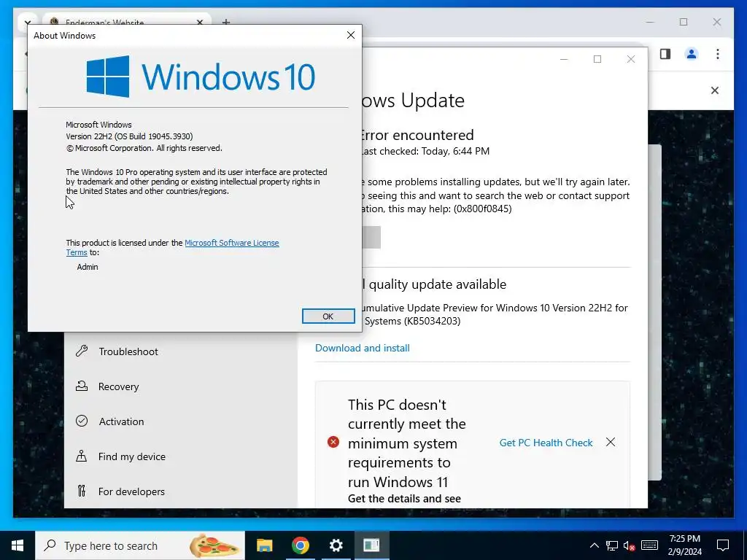Close the About Windows dialog

coord(351,35)
